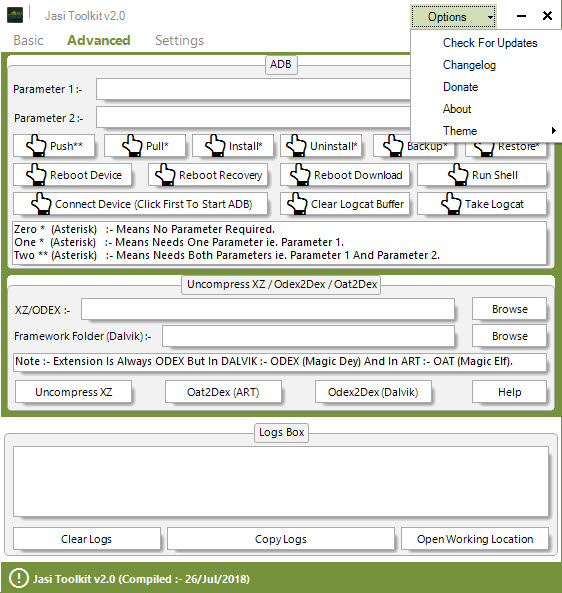
Task: Click the hand icon on Reboot Recovery
Action: click(165, 175)
